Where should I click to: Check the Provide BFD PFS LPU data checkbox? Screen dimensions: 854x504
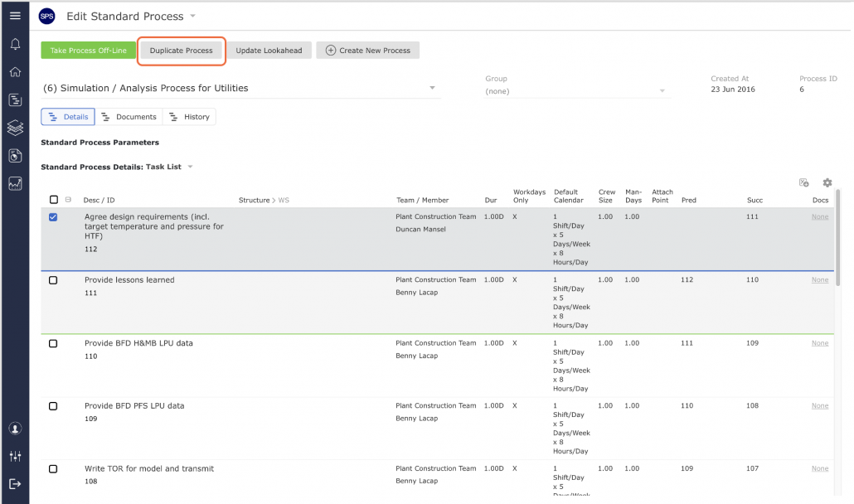click(53, 406)
